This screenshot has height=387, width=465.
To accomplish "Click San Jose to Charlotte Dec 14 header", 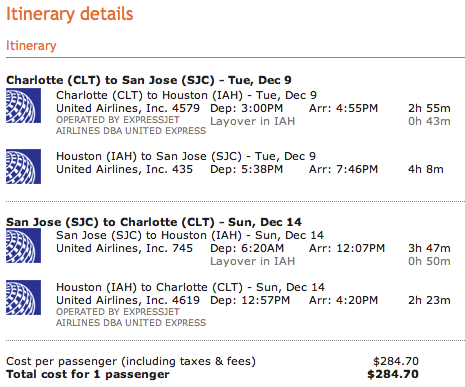I will [154, 222].
